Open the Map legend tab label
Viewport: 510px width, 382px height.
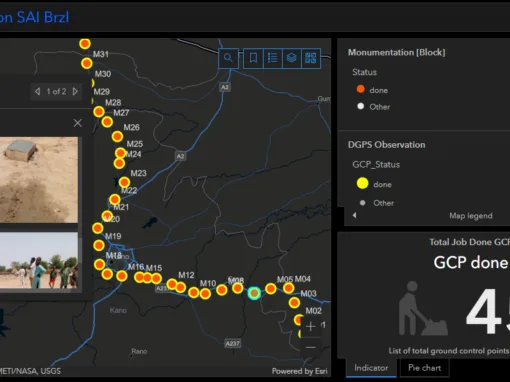coord(471,216)
